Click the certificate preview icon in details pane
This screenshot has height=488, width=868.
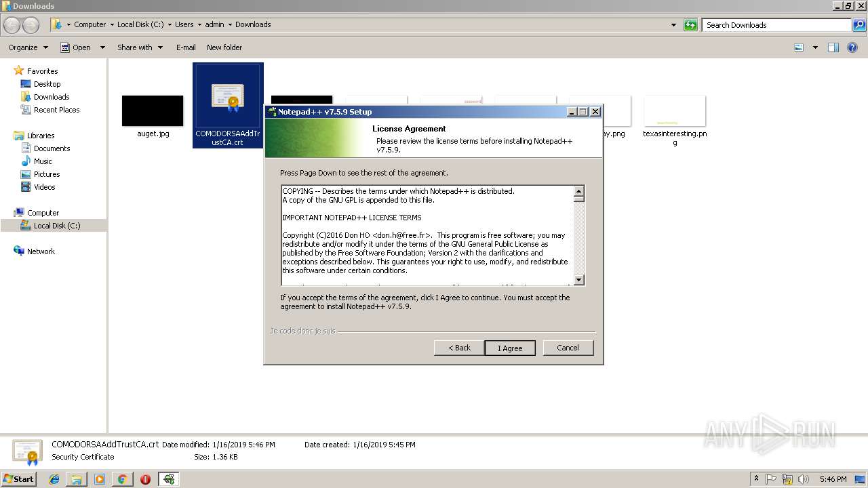(x=27, y=451)
